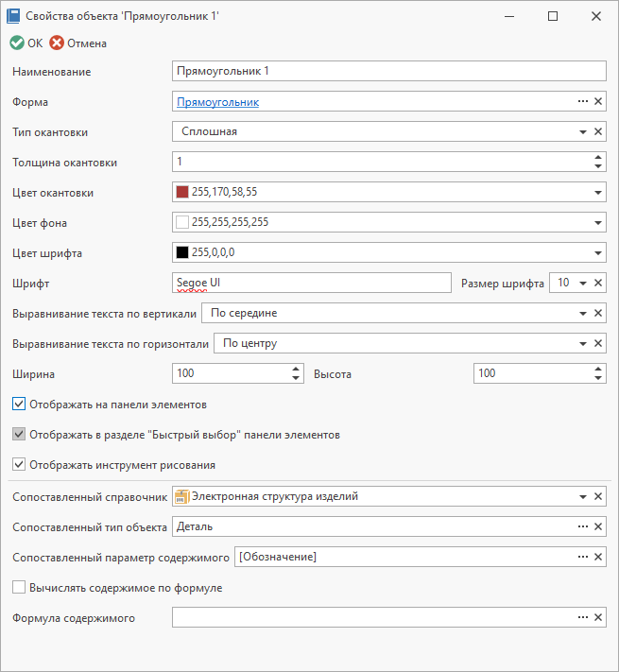The height and width of the screenshot is (672, 619).
Task: Open the Форма selection ellipsis button
Action: click(582, 101)
